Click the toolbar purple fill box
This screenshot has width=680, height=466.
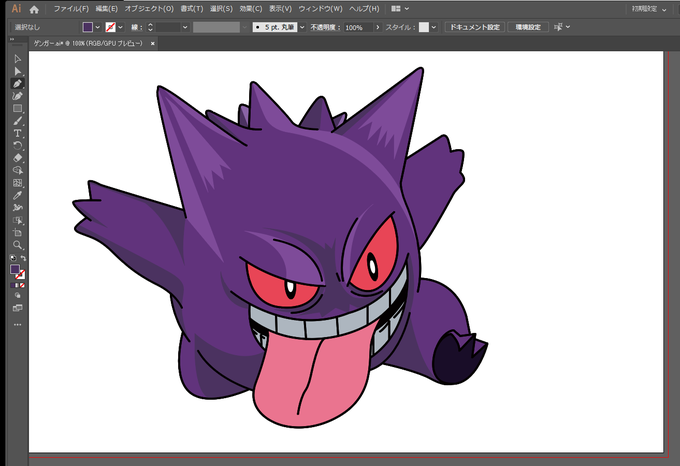[15, 270]
